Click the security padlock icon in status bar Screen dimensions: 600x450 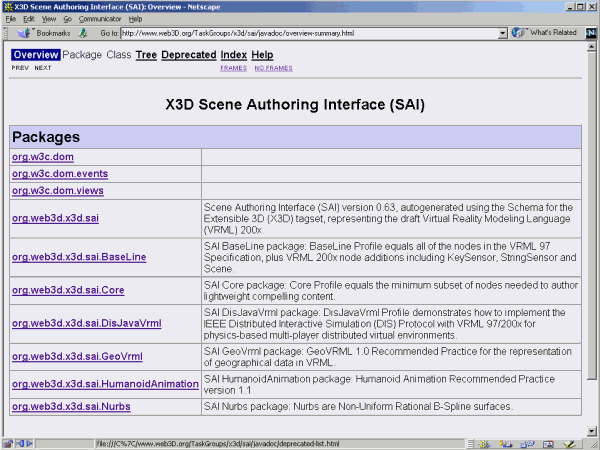click(10, 443)
